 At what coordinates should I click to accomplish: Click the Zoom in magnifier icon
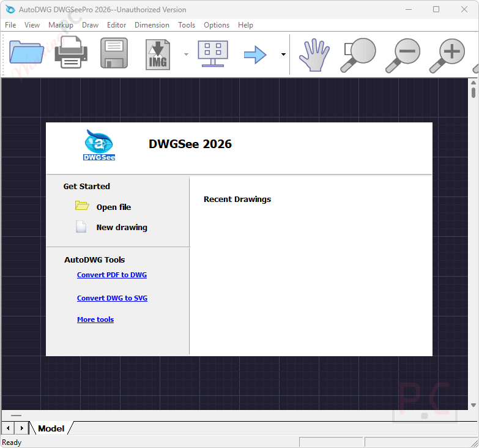pyautogui.click(x=447, y=56)
